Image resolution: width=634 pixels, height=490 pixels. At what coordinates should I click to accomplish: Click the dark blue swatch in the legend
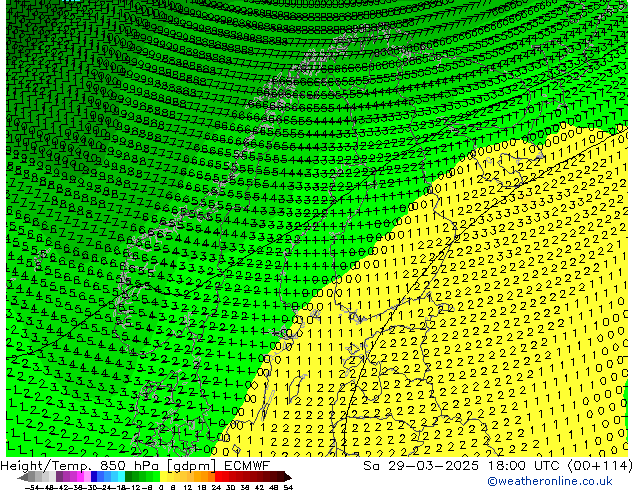click(94, 476)
